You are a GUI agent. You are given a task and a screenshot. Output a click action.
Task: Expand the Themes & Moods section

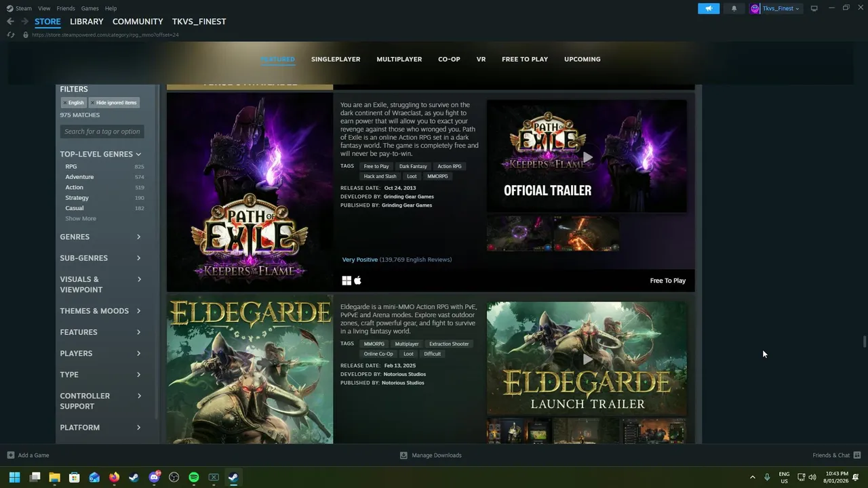(x=100, y=310)
